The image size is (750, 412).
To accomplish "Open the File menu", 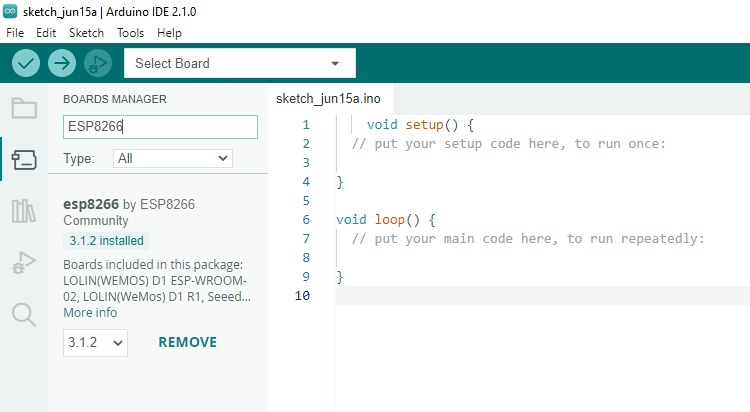I will [x=15, y=33].
